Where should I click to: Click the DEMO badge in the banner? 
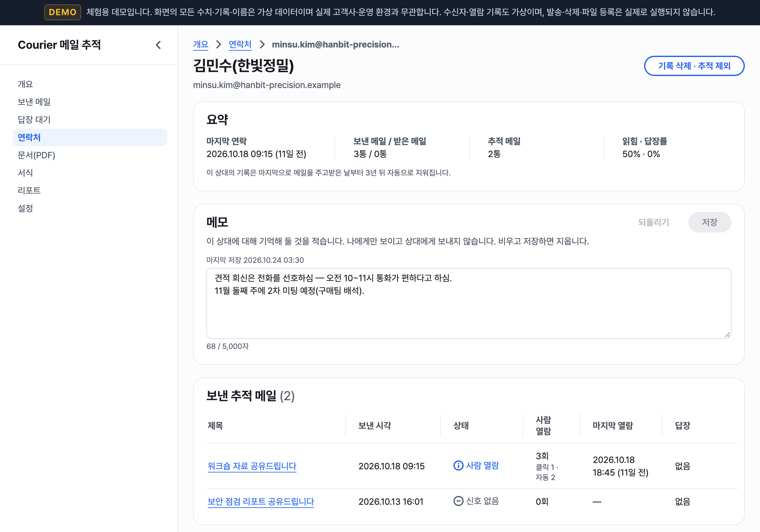pyautogui.click(x=63, y=12)
